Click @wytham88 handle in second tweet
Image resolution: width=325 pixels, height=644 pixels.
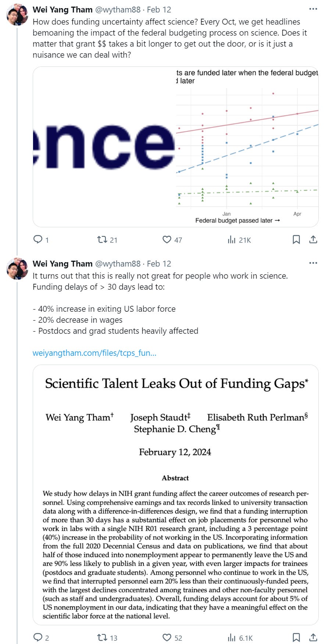coord(118,264)
